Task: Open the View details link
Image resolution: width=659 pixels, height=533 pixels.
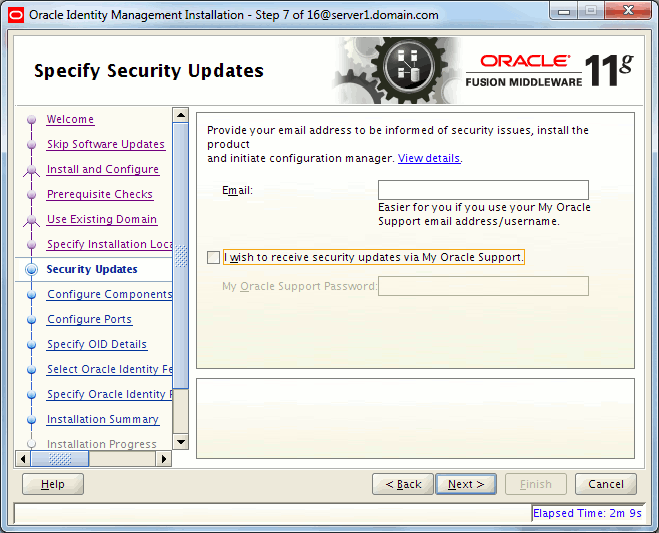Action: [429, 158]
